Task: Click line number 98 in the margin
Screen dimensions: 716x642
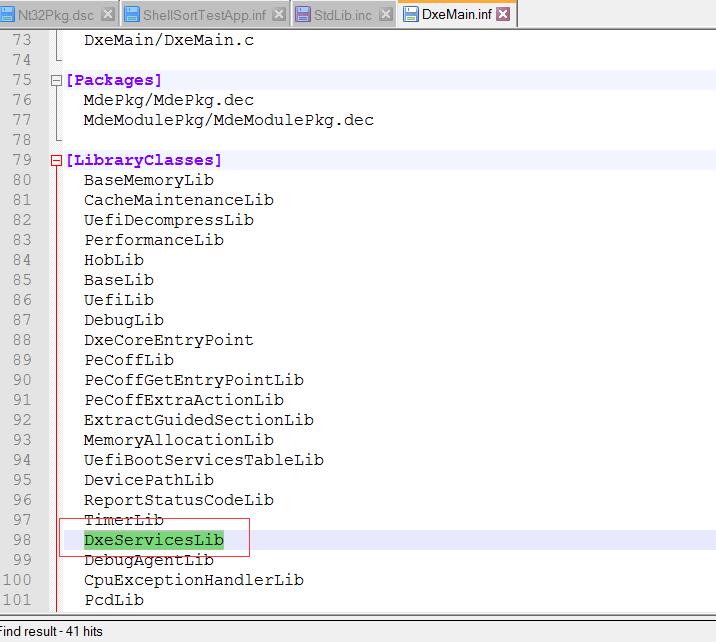Action: click(x=22, y=540)
